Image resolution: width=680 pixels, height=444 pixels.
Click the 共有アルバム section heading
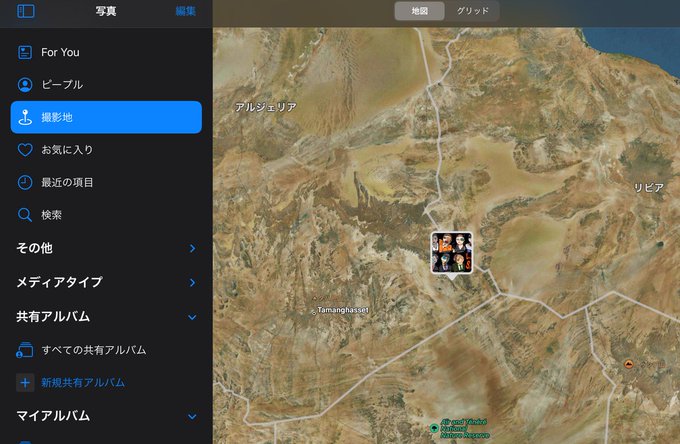[x=53, y=317]
